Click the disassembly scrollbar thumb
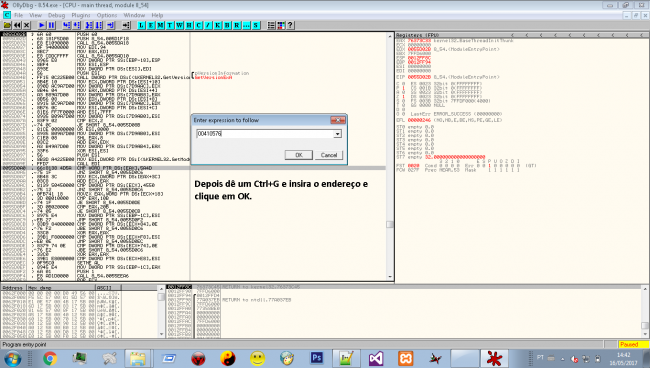This screenshot has width=650, height=368. point(390,224)
